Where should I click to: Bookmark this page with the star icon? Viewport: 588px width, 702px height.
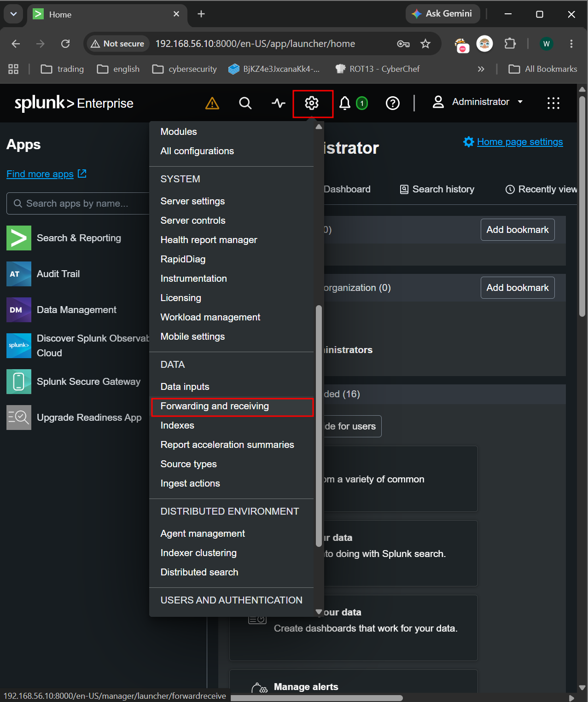[425, 44]
